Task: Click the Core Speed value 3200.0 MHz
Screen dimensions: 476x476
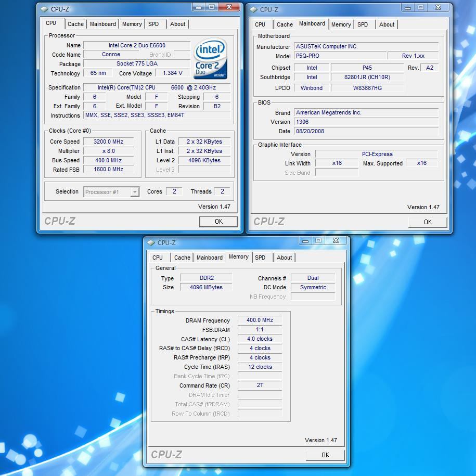Action: pyautogui.click(x=108, y=142)
